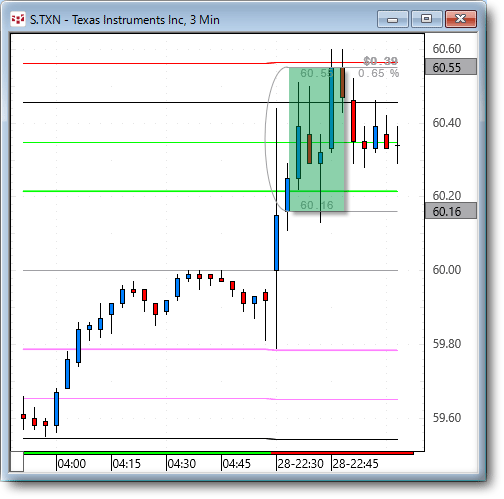The width and height of the screenshot is (504, 499).
Task: Click the 59.80 price scale label
Action: coord(447,343)
